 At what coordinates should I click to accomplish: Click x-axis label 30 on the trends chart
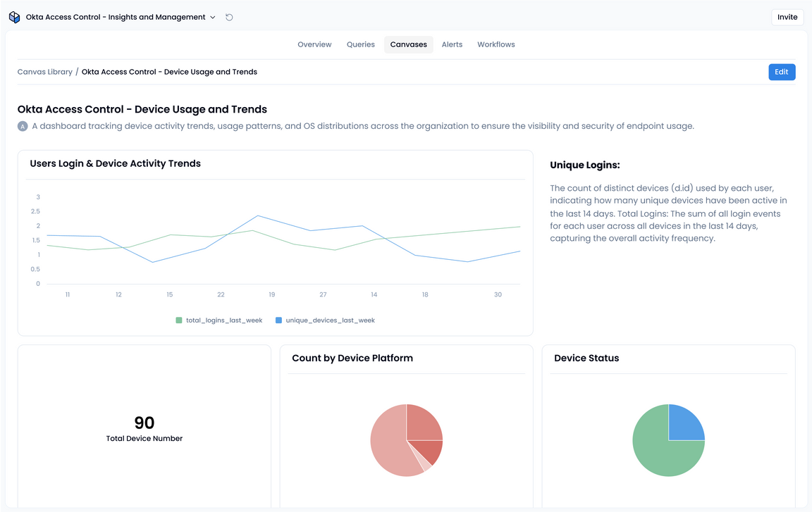click(x=498, y=295)
